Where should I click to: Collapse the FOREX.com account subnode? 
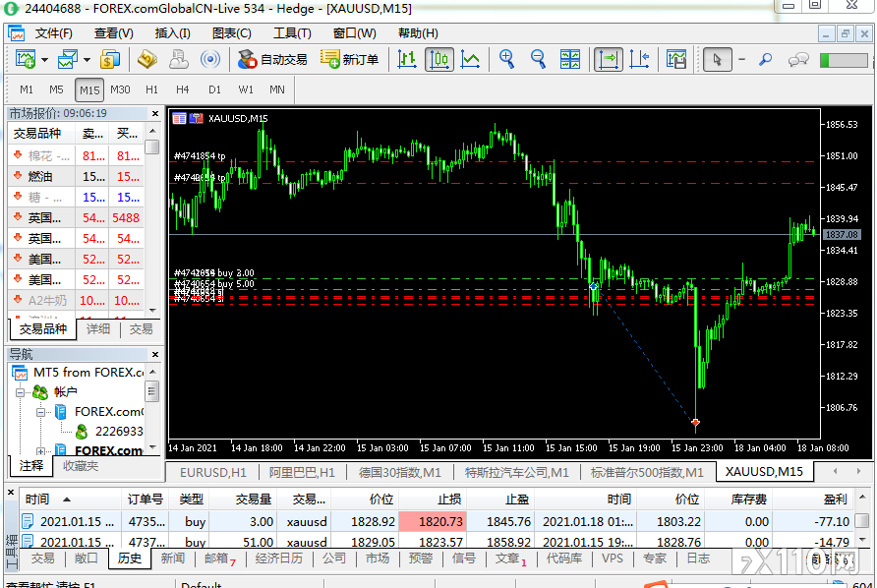tap(40, 412)
